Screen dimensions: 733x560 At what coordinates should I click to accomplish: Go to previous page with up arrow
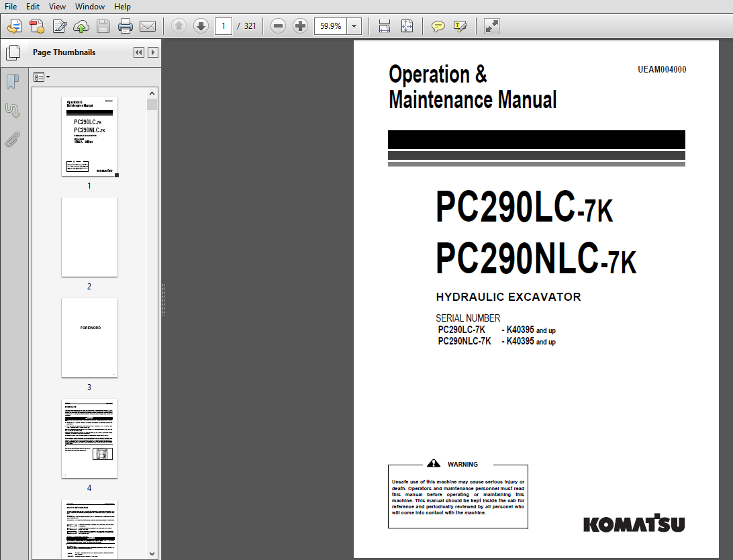[179, 26]
